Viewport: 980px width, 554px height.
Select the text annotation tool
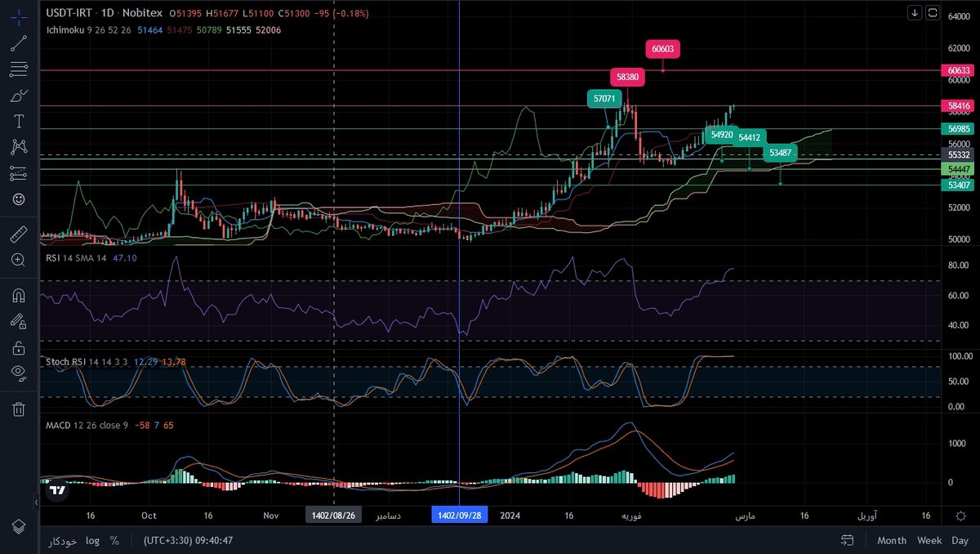point(19,122)
